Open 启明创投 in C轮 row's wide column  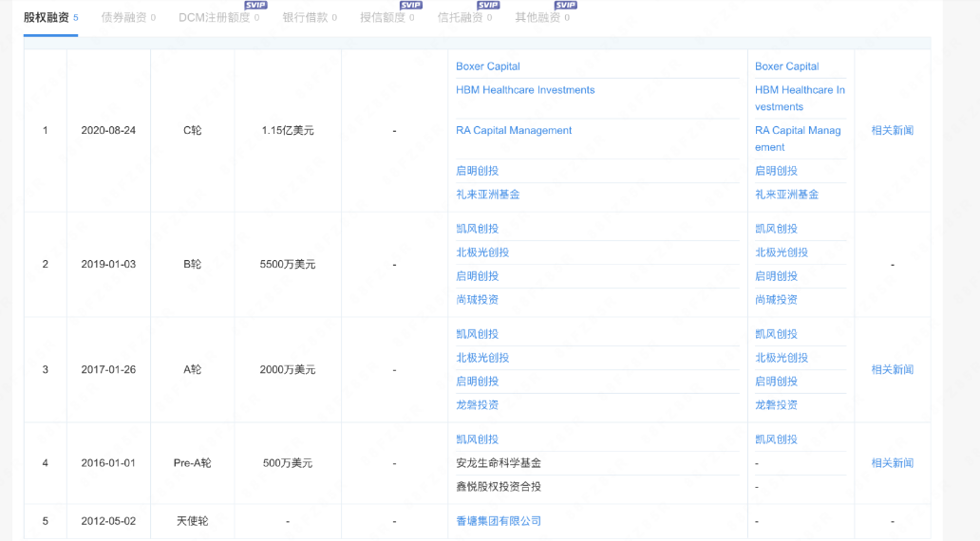pyautogui.click(x=477, y=171)
